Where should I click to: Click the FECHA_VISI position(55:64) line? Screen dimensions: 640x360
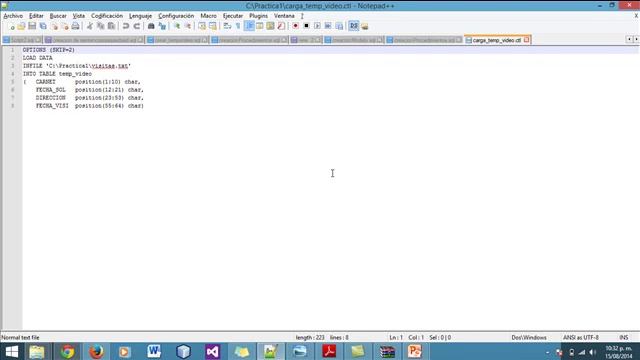[x=89, y=106]
